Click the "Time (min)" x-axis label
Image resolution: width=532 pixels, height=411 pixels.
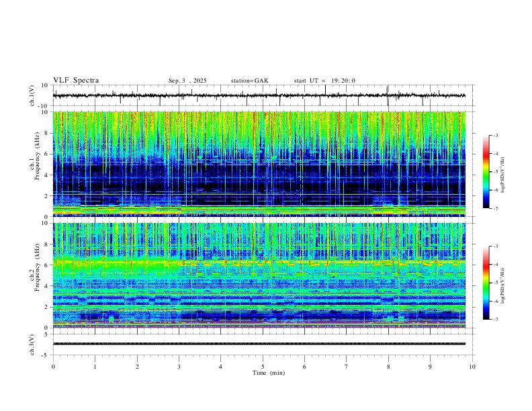click(x=269, y=373)
